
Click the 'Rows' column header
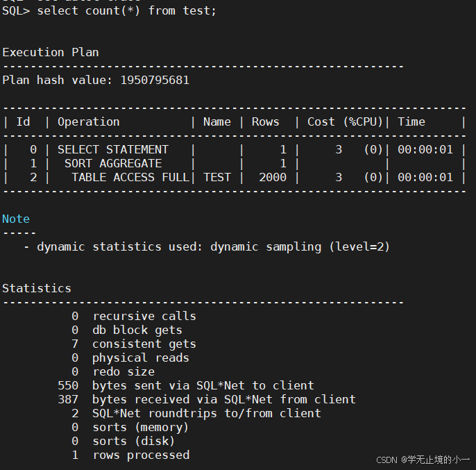(266, 121)
